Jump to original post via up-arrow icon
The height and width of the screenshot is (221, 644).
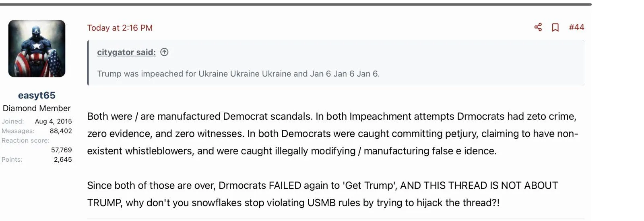[x=164, y=52]
